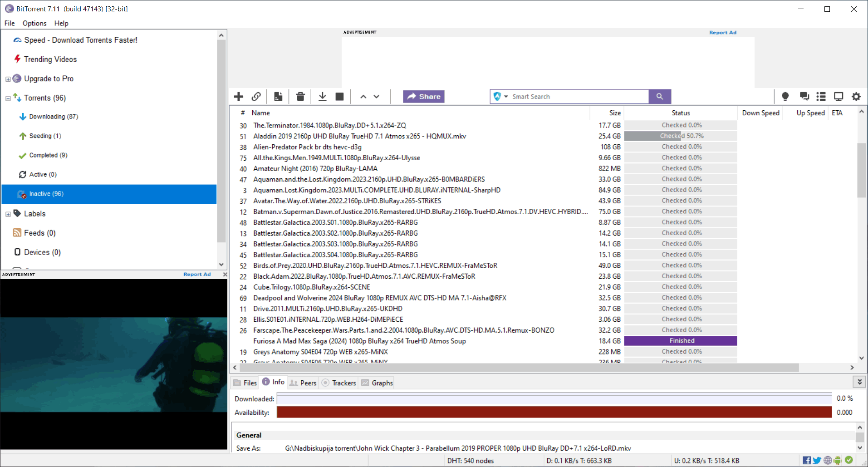The height and width of the screenshot is (467, 868).
Task: Click the Report Ad link above the banner
Action: (722, 33)
